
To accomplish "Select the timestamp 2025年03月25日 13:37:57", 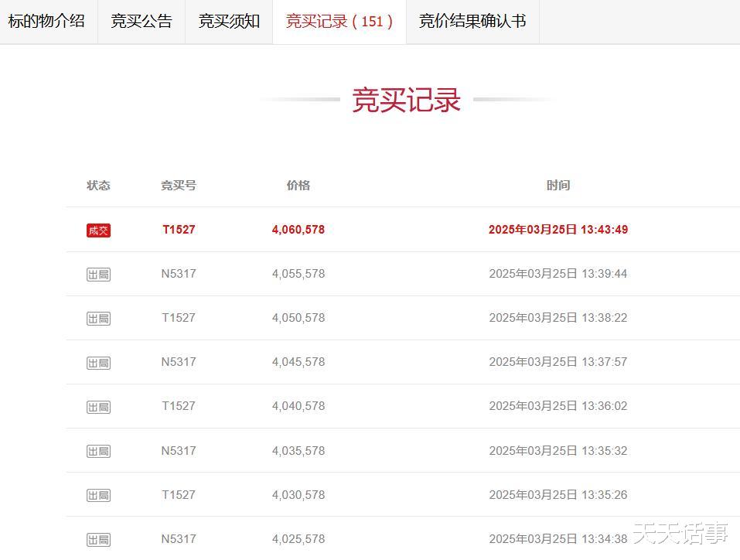I will (558, 362).
